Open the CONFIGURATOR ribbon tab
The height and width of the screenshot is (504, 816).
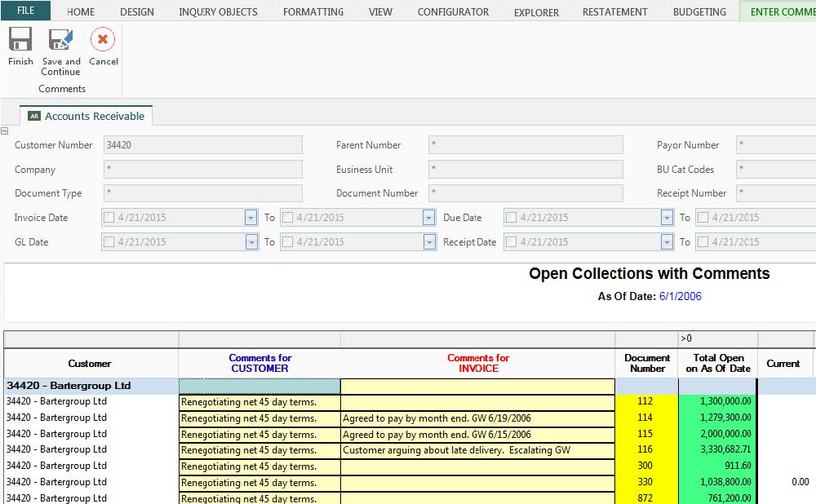[x=453, y=11]
